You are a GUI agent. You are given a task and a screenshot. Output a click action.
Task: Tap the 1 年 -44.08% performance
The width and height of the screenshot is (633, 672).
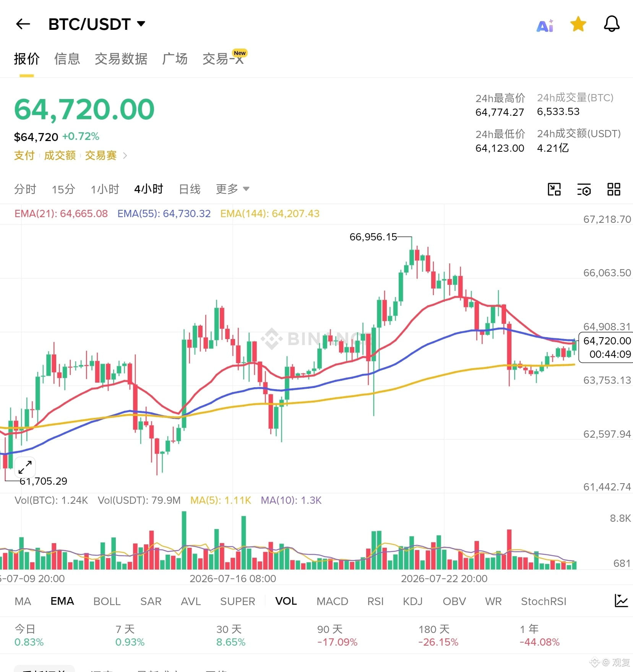pyautogui.click(x=540, y=635)
